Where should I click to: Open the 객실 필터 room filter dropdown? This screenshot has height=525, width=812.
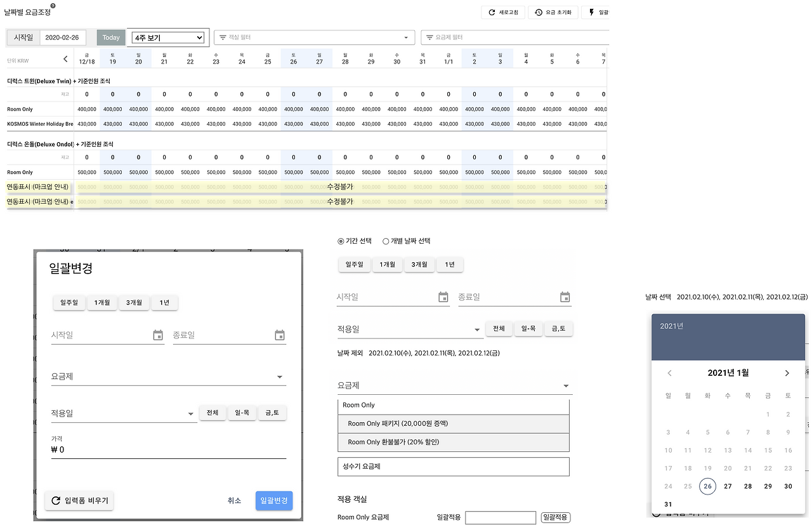pyautogui.click(x=314, y=37)
